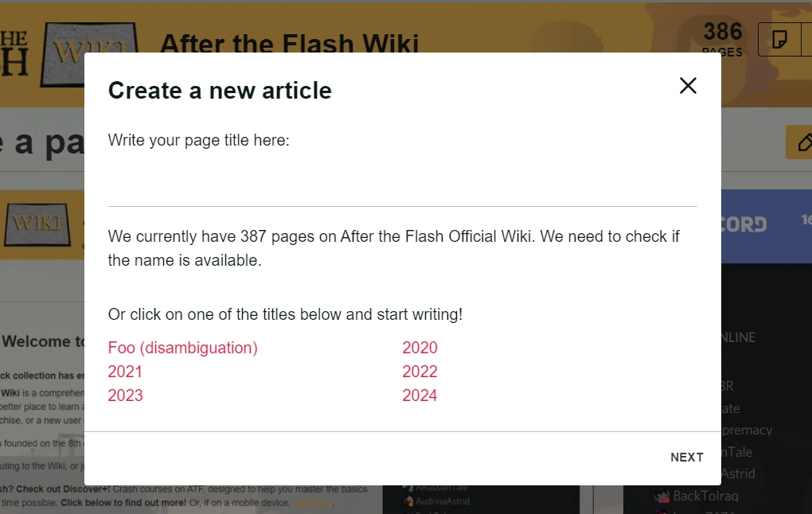Click BackToIraq's avatar in the Discord widget

coord(661,496)
